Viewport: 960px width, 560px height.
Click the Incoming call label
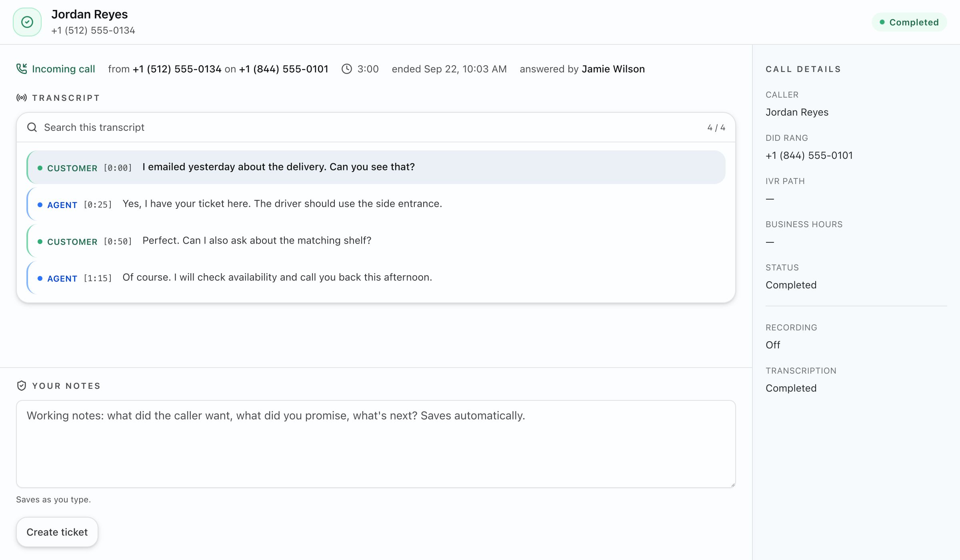click(64, 69)
